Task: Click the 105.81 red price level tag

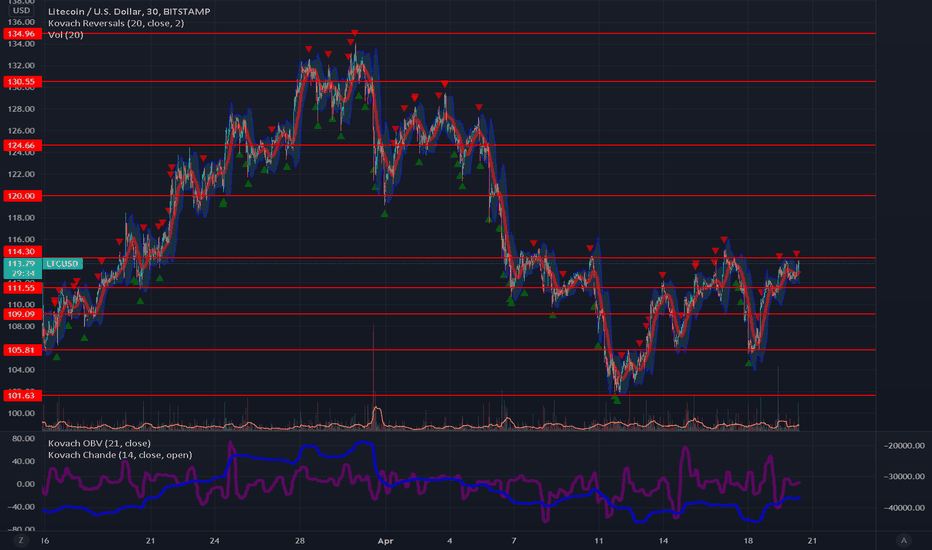Action: click(x=21, y=350)
